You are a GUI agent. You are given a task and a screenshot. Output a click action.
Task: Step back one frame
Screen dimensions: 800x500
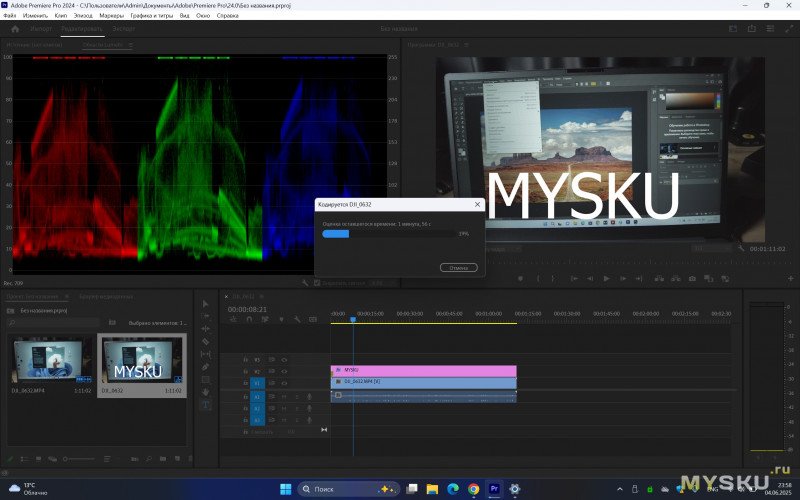click(x=590, y=279)
